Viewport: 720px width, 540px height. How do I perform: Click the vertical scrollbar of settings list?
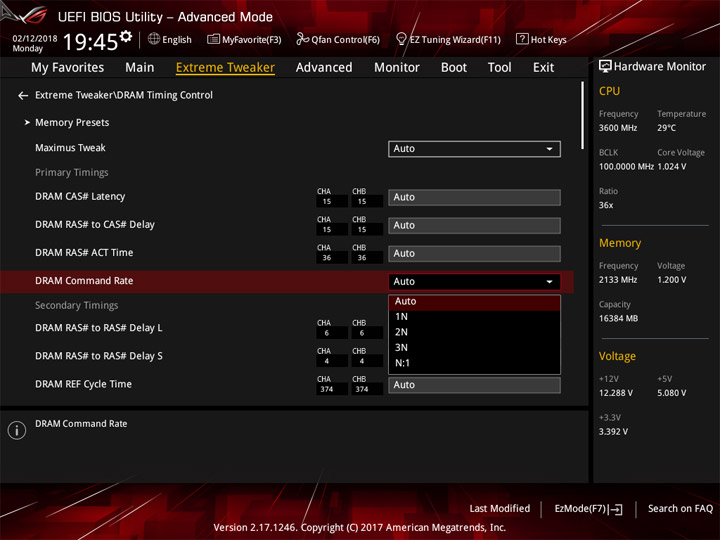pos(582,115)
